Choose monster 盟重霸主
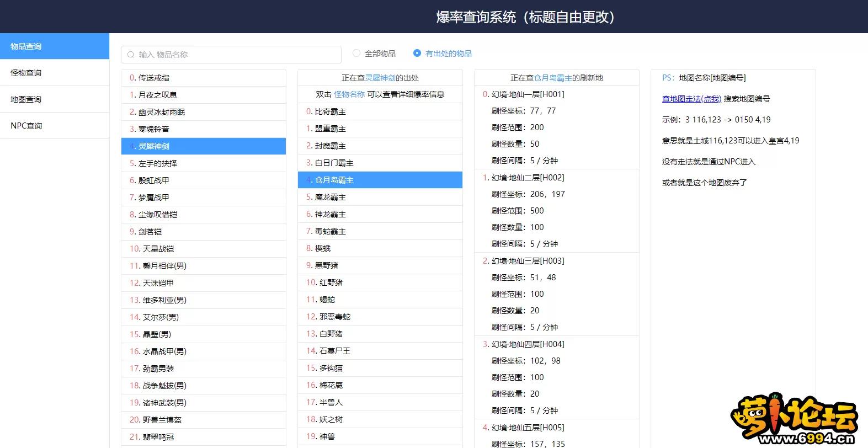Screen dimensions: 868x448 click(x=380, y=129)
